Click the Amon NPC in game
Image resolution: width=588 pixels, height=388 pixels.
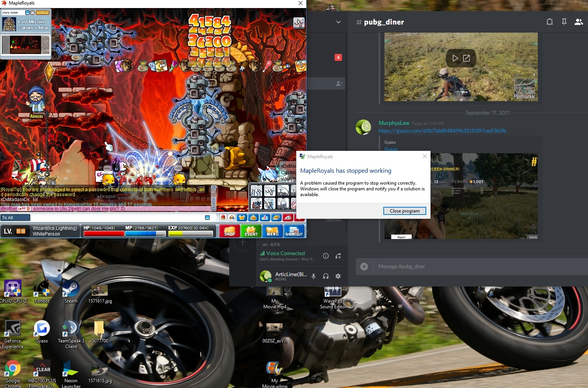tap(36, 100)
